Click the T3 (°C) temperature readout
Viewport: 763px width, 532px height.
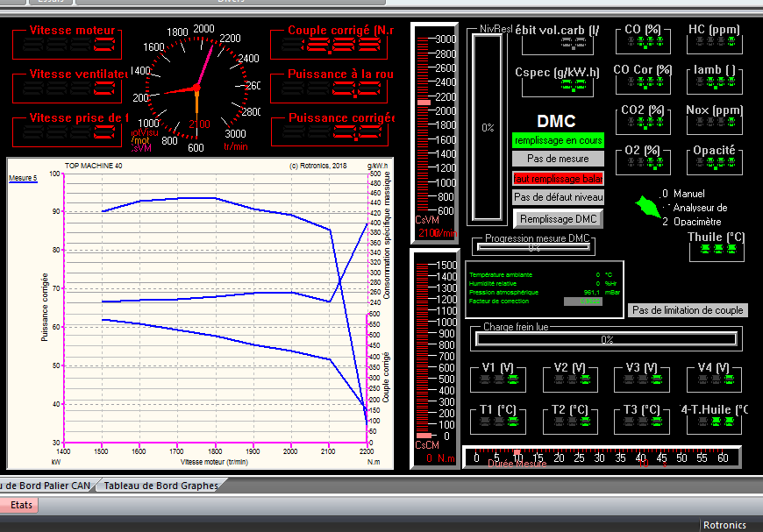[643, 422]
